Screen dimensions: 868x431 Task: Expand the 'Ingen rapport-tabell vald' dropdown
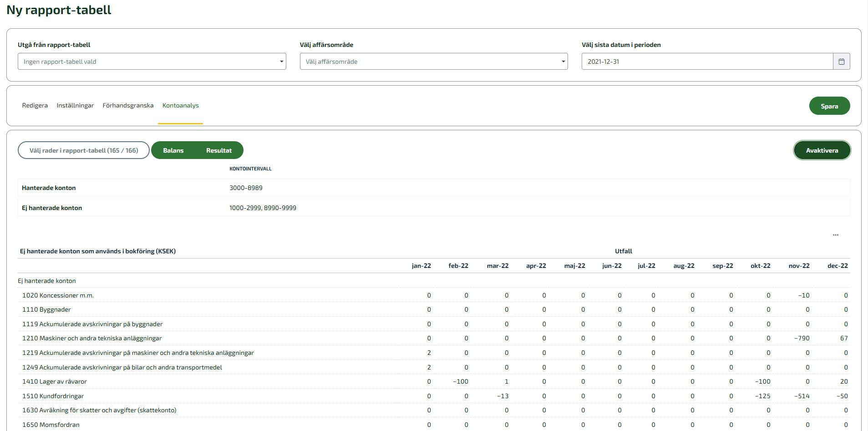[152, 62]
